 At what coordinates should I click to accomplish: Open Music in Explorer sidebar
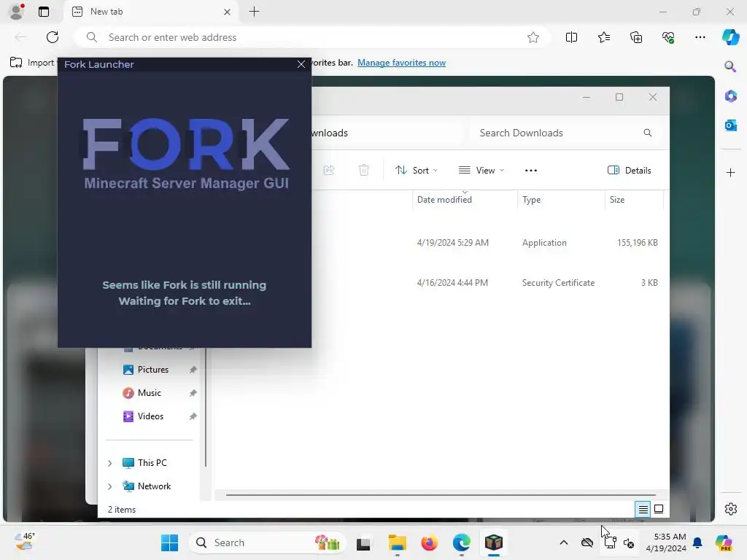click(149, 393)
